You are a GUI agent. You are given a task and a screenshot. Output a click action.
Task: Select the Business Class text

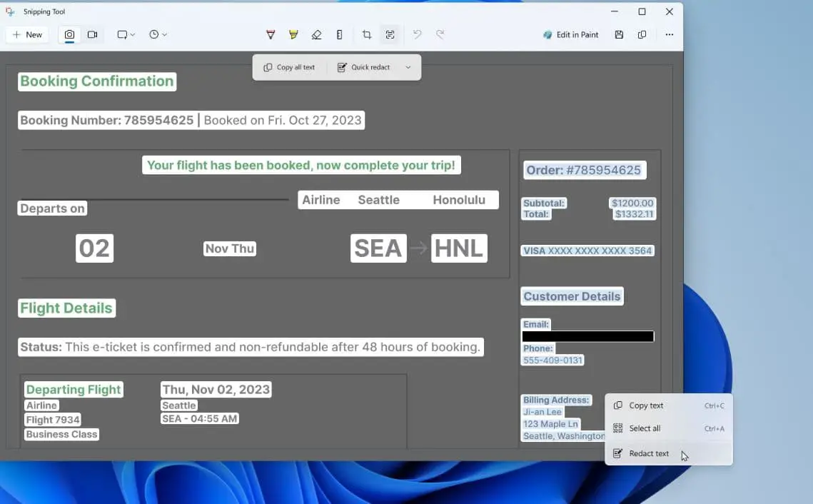(x=61, y=435)
